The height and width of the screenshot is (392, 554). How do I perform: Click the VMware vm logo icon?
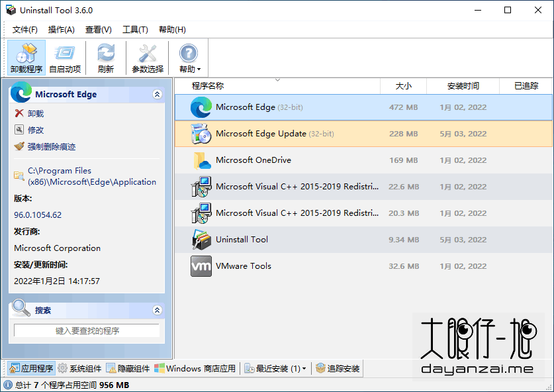tap(201, 266)
